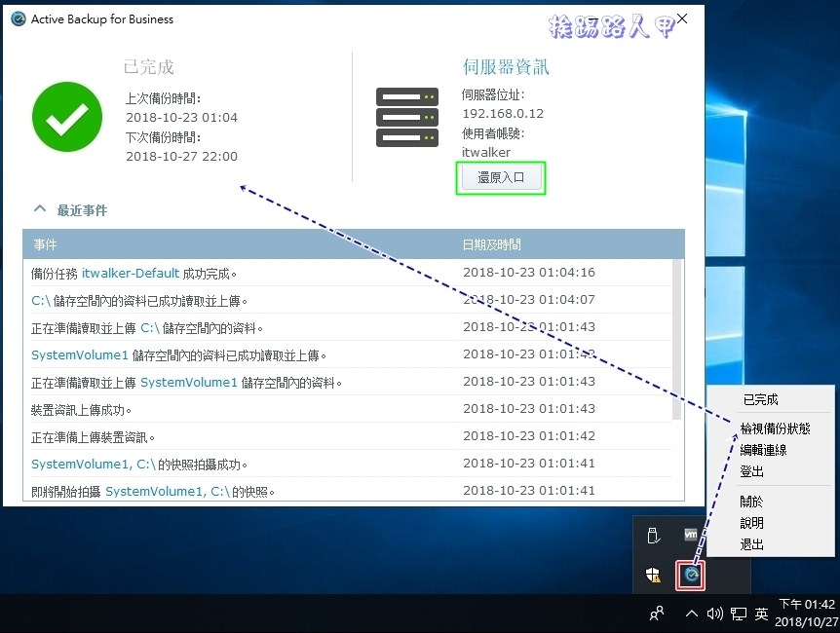Click the server stack icon

pos(407,117)
